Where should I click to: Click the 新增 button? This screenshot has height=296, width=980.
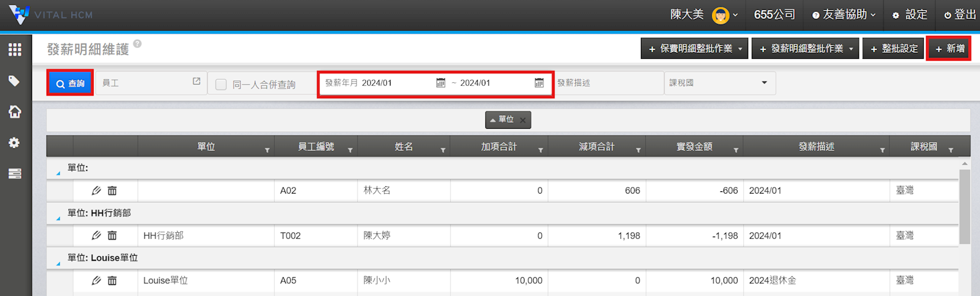[x=949, y=48]
